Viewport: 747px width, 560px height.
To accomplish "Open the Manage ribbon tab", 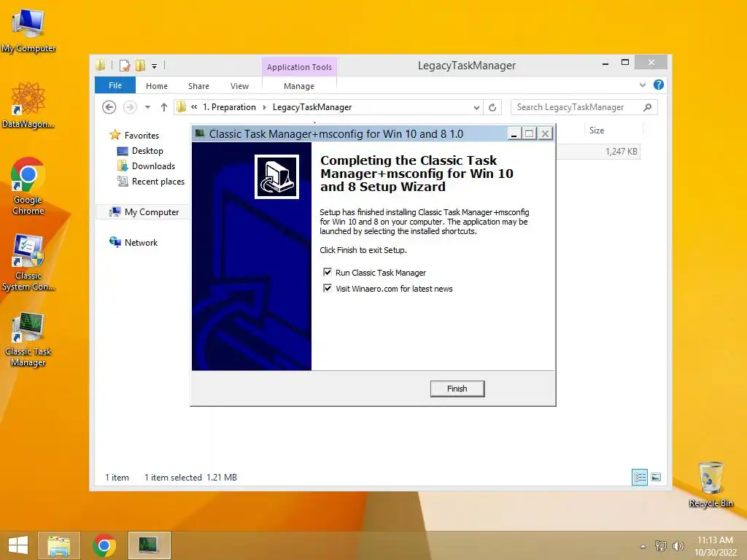I will pos(299,86).
